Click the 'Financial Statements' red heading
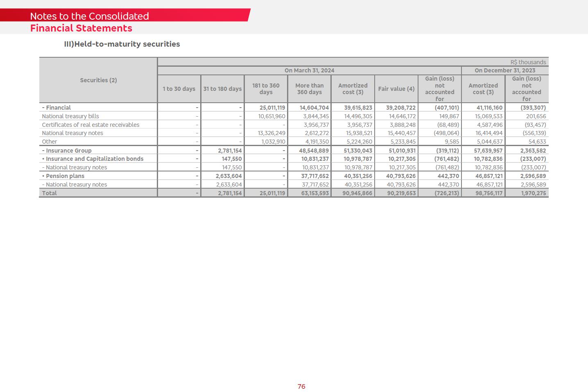The height and width of the screenshot is (392, 588). pos(81,28)
